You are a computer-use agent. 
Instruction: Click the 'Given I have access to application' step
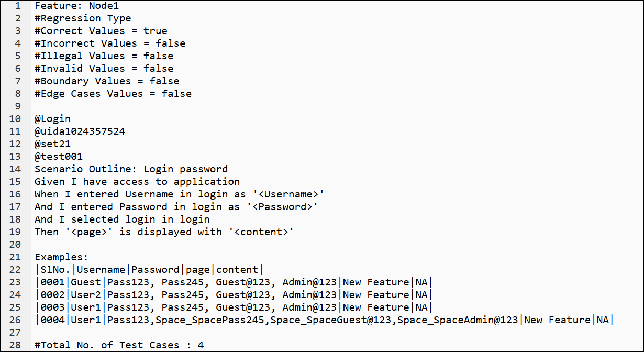point(137,182)
